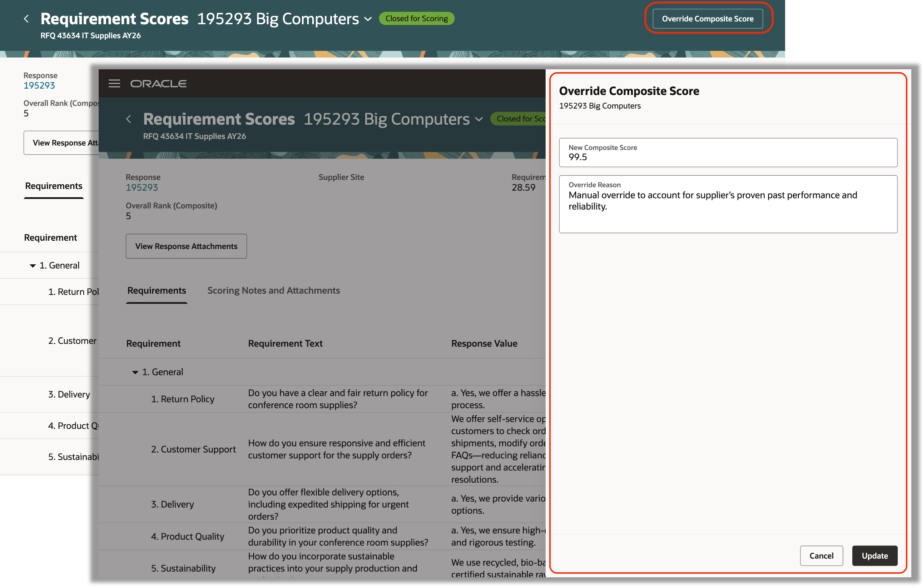922x588 pixels.
Task: Select the Customer Support requirement row
Action: pos(193,449)
